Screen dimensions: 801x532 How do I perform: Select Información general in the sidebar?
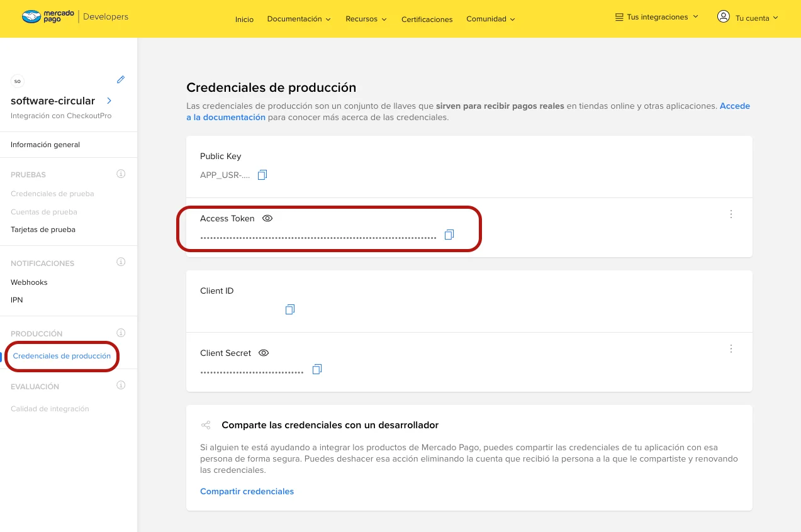pyautogui.click(x=45, y=145)
